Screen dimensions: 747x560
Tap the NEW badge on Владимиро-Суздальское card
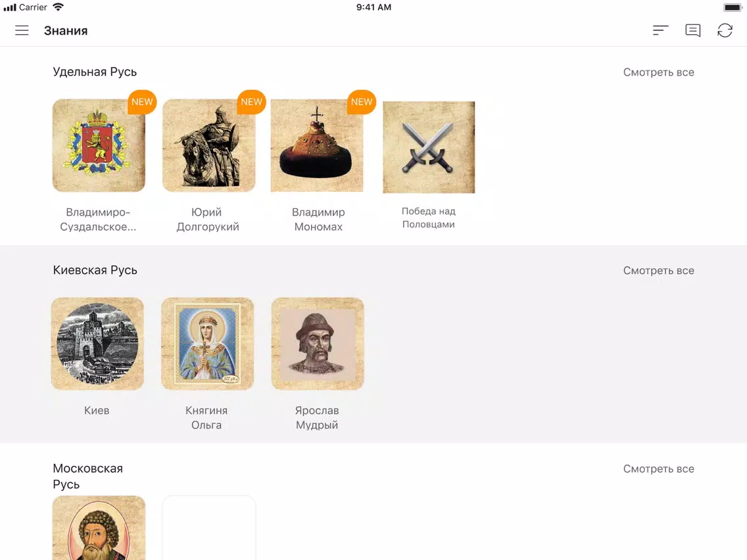click(142, 102)
